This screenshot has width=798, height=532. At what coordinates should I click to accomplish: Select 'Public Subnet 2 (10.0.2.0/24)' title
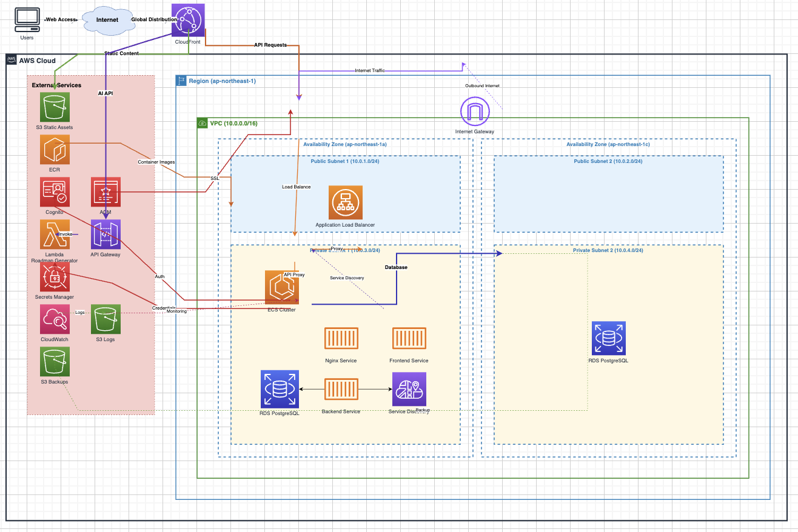tap(608, 162)
